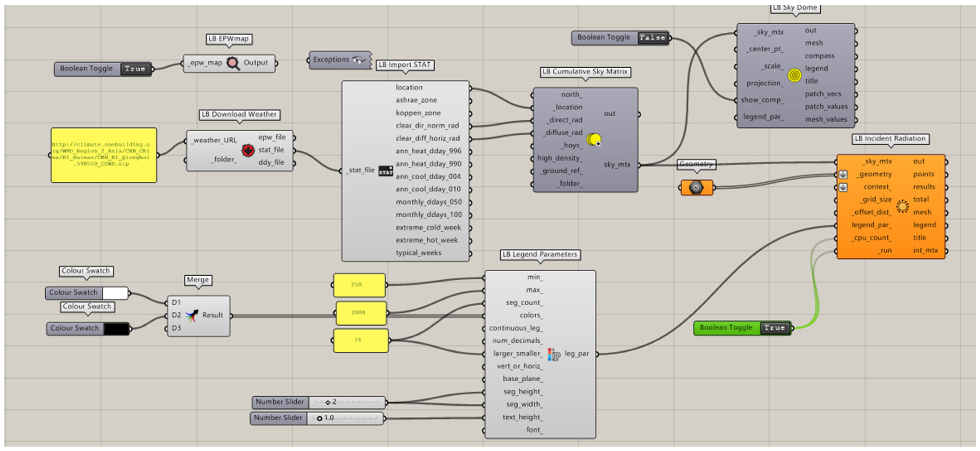Click the LB EPWmap magnifier icon
980x451 pixels.
[232, 63]
